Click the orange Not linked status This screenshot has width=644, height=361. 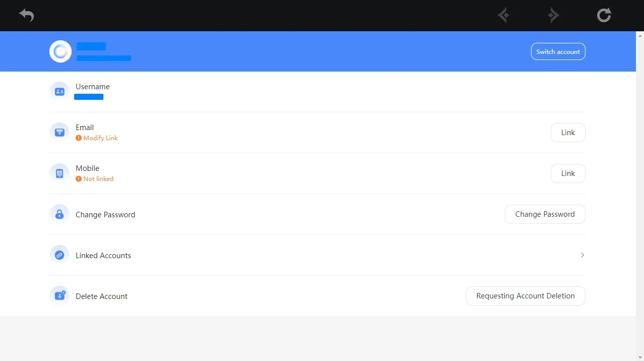pyautogui.click(x=98, y=179)
